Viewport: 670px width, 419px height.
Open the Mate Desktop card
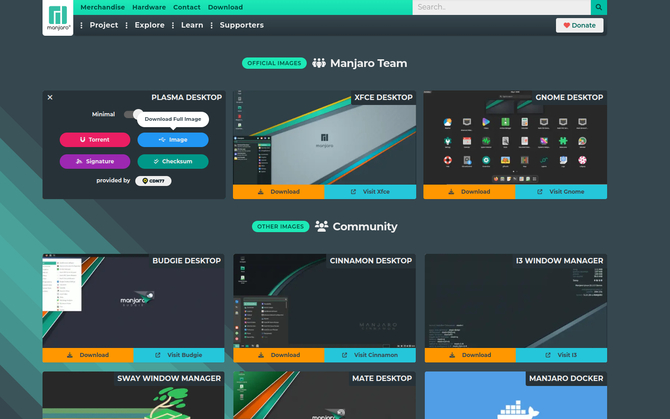pos(324,395)
